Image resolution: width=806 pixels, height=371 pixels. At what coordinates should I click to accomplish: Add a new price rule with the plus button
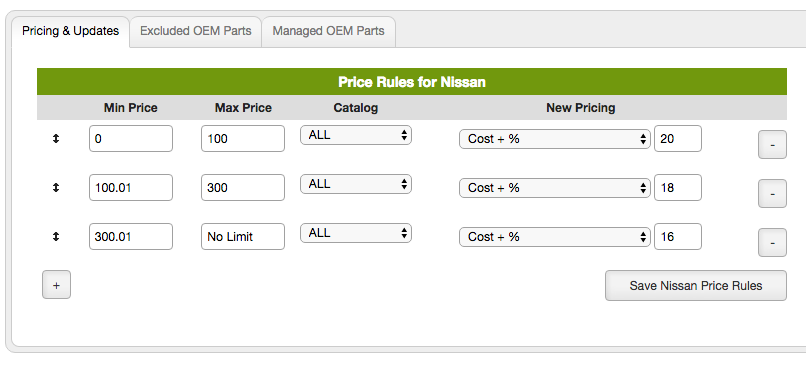[x=56, y=285]
